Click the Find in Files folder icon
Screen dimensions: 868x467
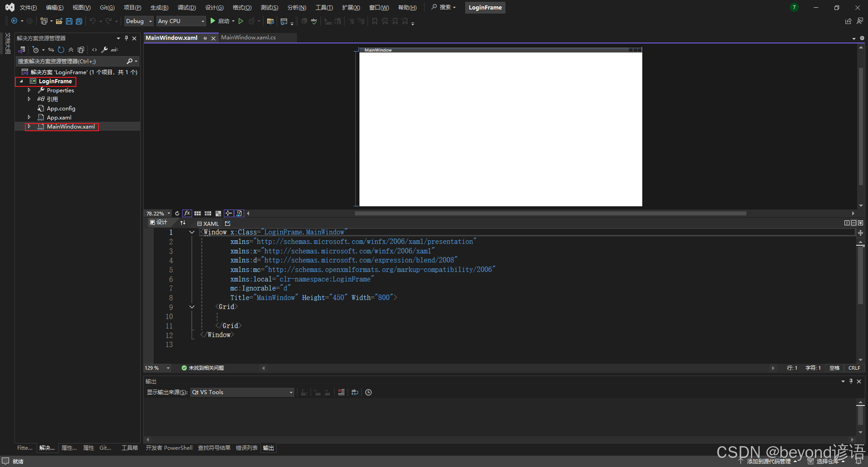point(270,21)
